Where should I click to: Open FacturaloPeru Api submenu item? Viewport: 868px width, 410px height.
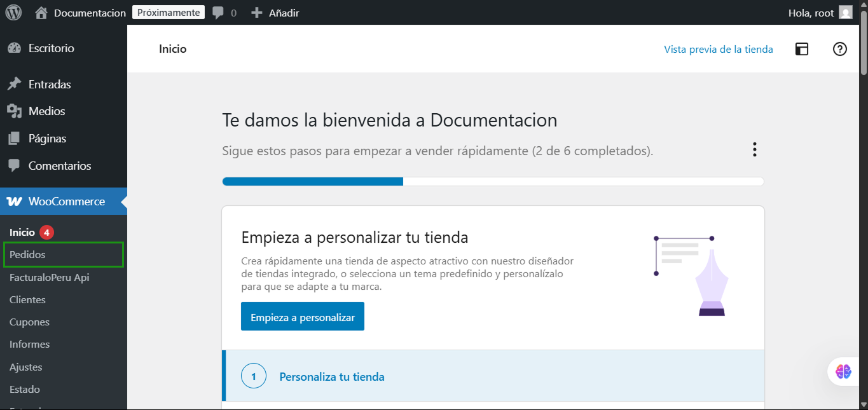click(x=50, y=277)
